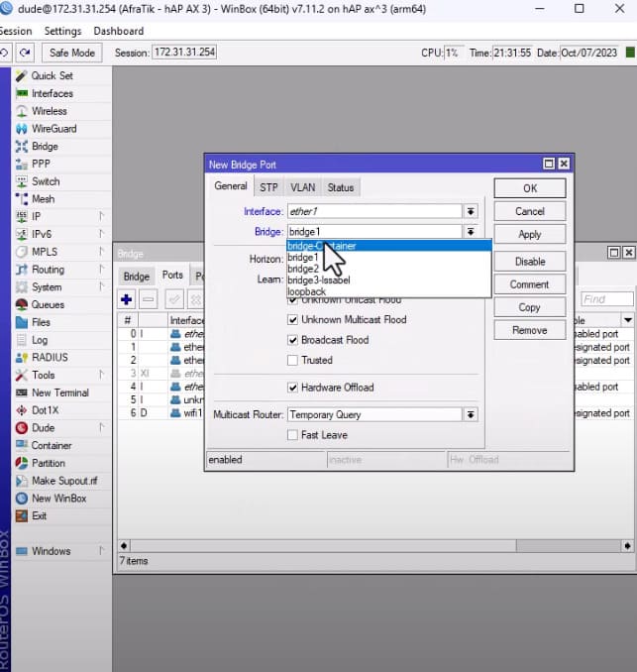Enable the Trusted checkbox
This screenshot has width=637, height=672.
[292, 360]
